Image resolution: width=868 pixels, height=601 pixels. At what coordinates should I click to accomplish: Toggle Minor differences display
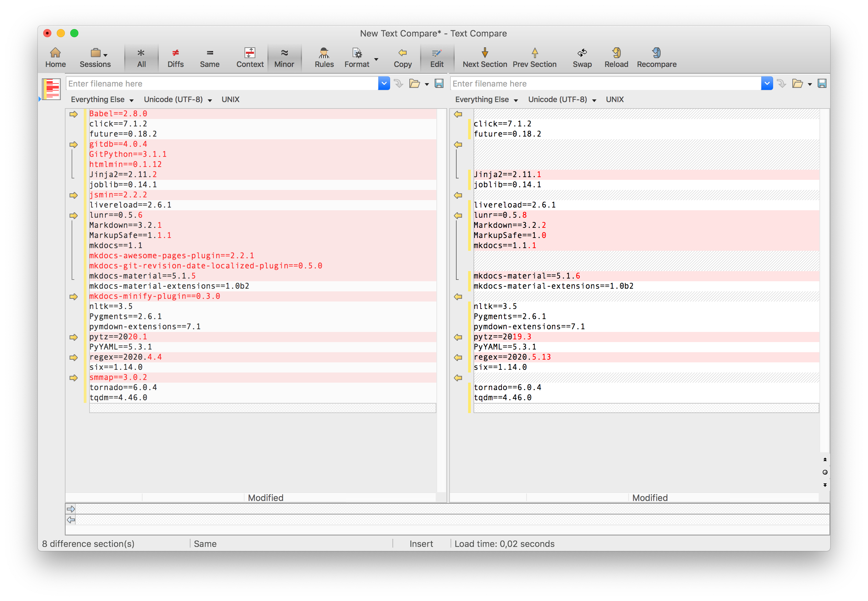[284, 57]
